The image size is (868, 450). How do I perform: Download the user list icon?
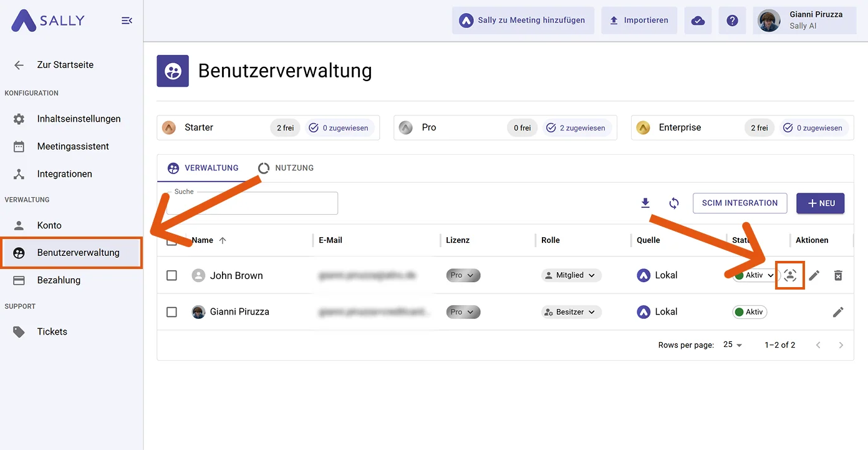tap(645, 203)
